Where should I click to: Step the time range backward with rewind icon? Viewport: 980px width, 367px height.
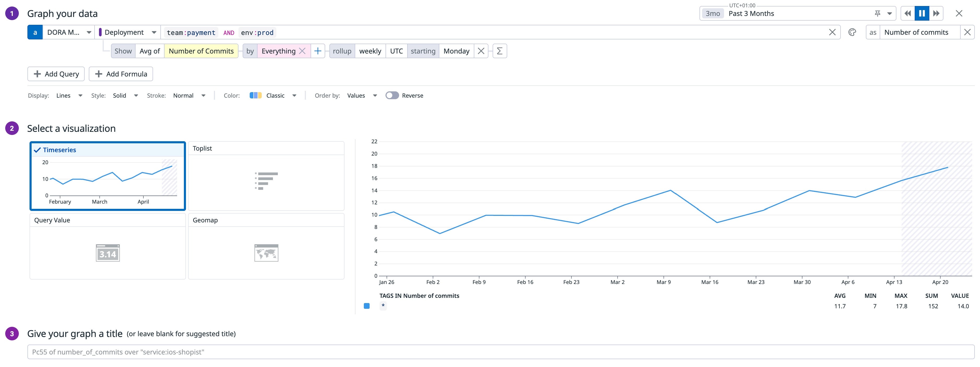tap(908, 13)
